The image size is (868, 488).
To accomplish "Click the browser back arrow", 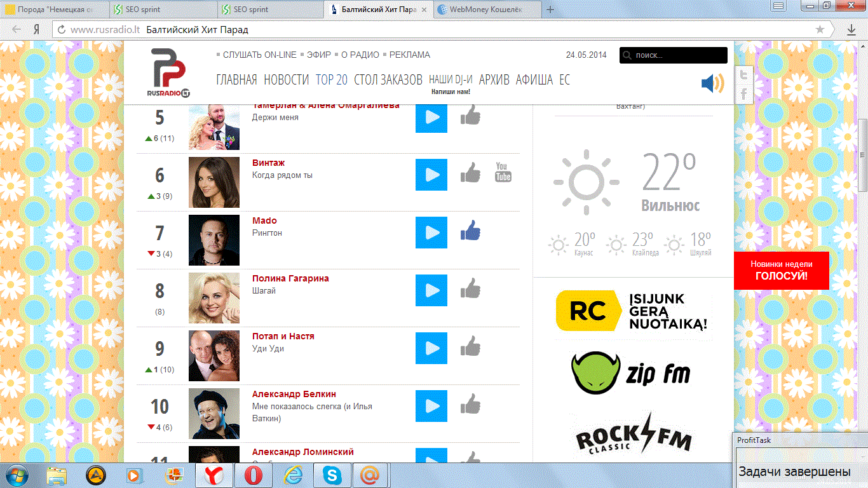I will point(17,30).
